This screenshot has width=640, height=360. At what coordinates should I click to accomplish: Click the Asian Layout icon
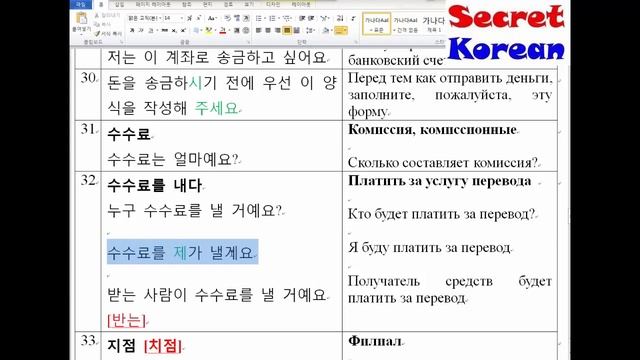324,18
